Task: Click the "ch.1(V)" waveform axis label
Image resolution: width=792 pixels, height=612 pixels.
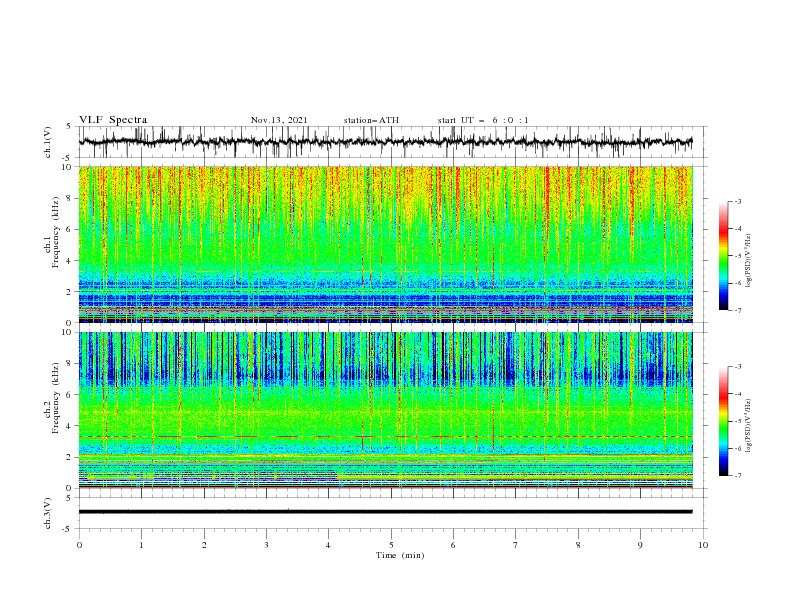Action: click(48, 142)
